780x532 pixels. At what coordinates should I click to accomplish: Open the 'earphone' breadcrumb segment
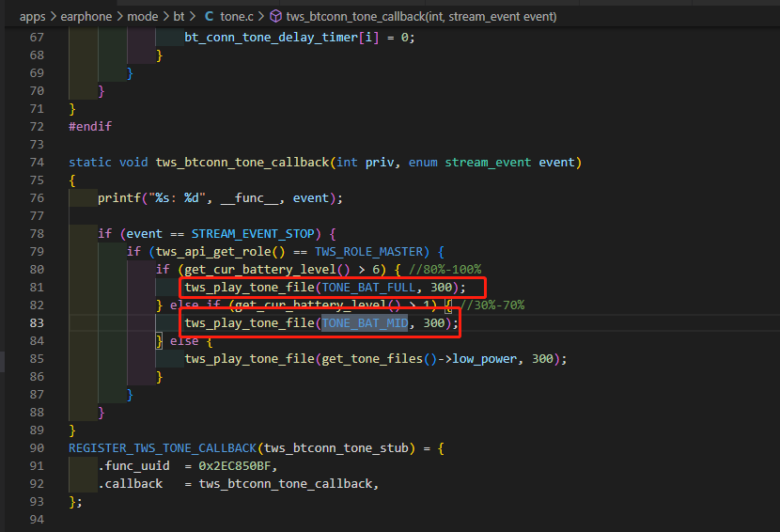[86, 17]
